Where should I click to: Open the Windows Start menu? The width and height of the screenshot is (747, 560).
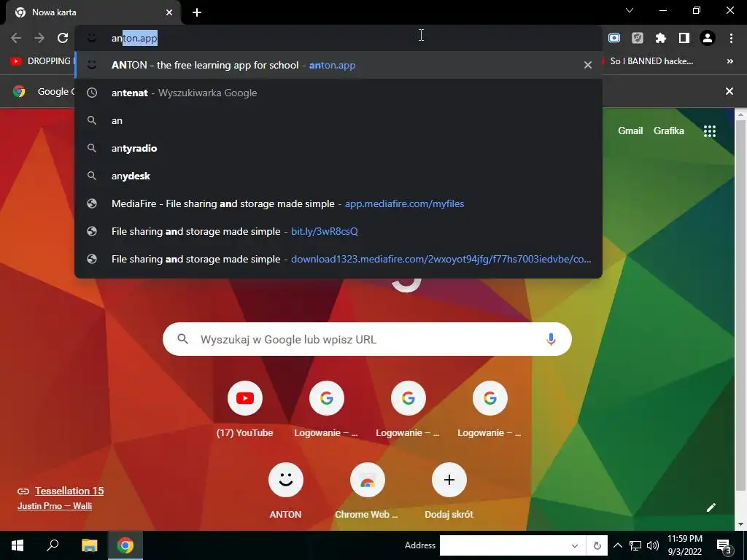click(x=18, y=545)
